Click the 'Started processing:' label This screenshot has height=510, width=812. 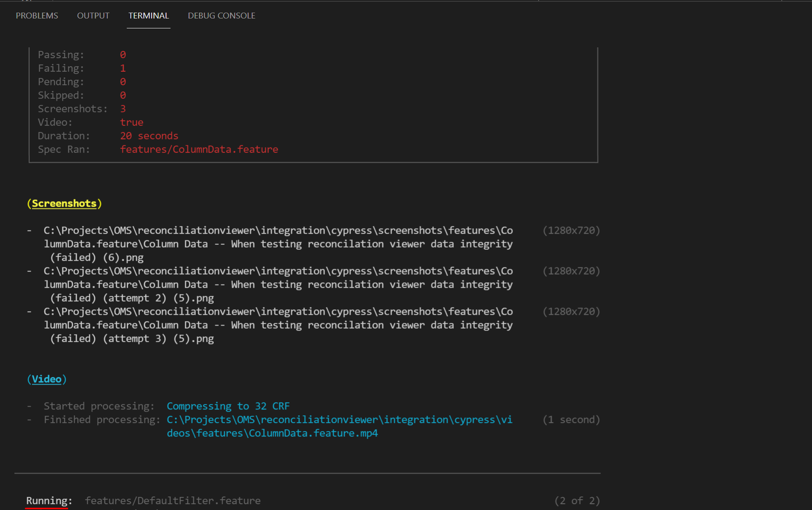[x=99, y=406]
